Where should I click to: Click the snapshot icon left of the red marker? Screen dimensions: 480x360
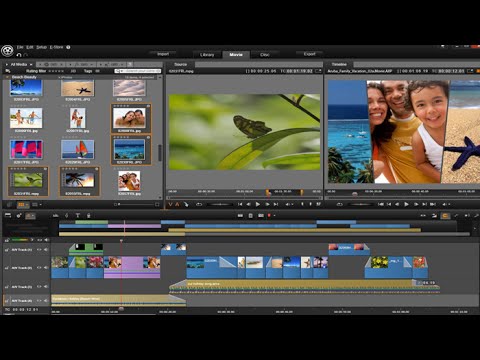(x=261, y=216)
